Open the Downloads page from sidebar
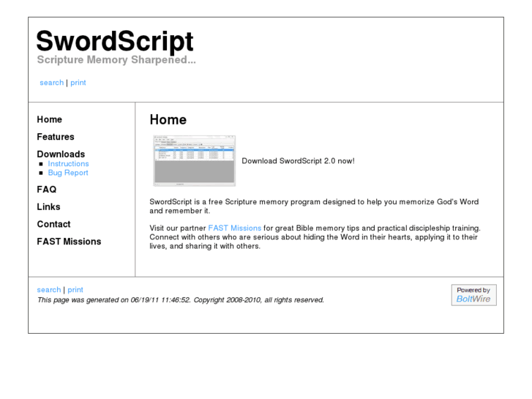Image resolution: width=532 pixels, height=399 pixels. 61,154
